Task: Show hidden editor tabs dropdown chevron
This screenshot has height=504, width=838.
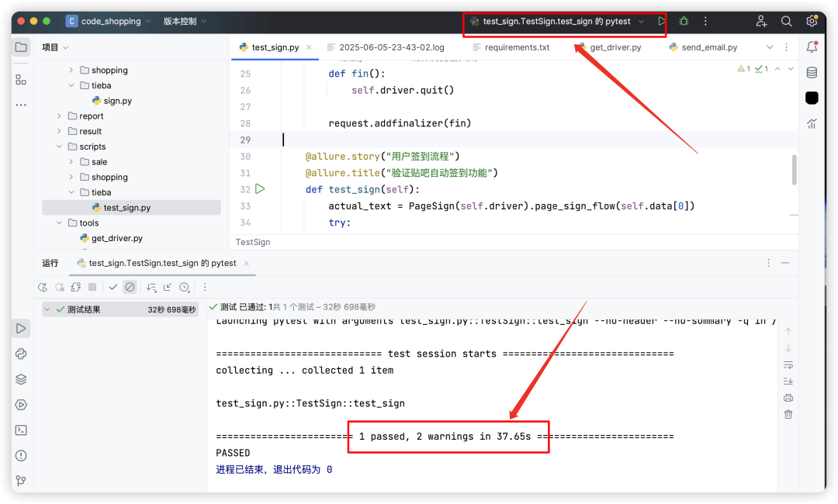Action: click(x=770, y=47)
